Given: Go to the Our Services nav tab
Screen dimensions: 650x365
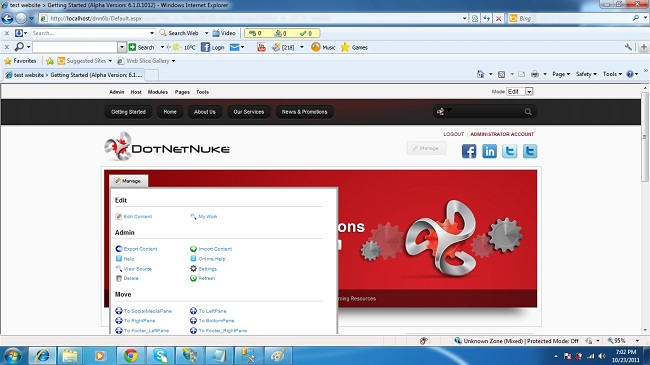Looking at the screenshot, I should pyautogui.click(x=249, y=112).
